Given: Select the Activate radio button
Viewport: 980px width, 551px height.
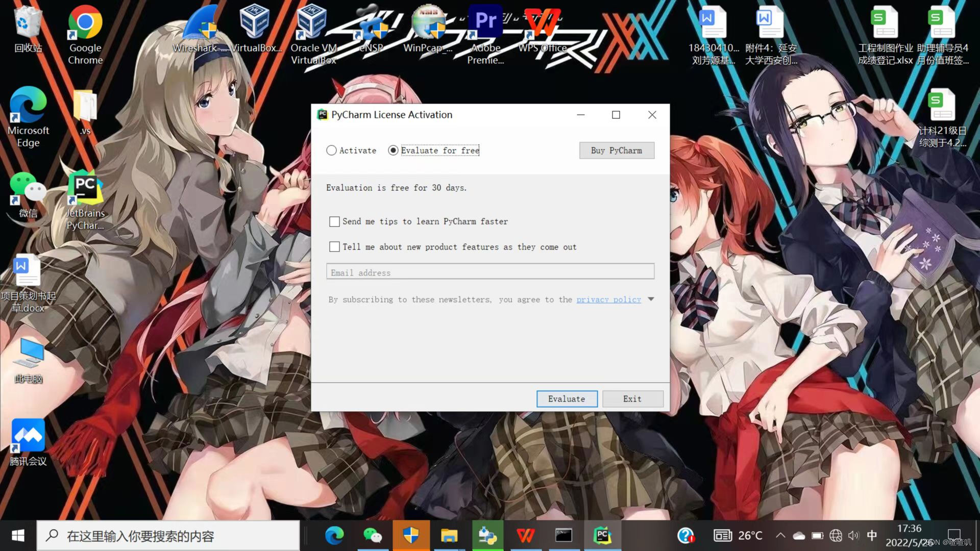Looking at the screenshot, I should [x=332, y=151].
